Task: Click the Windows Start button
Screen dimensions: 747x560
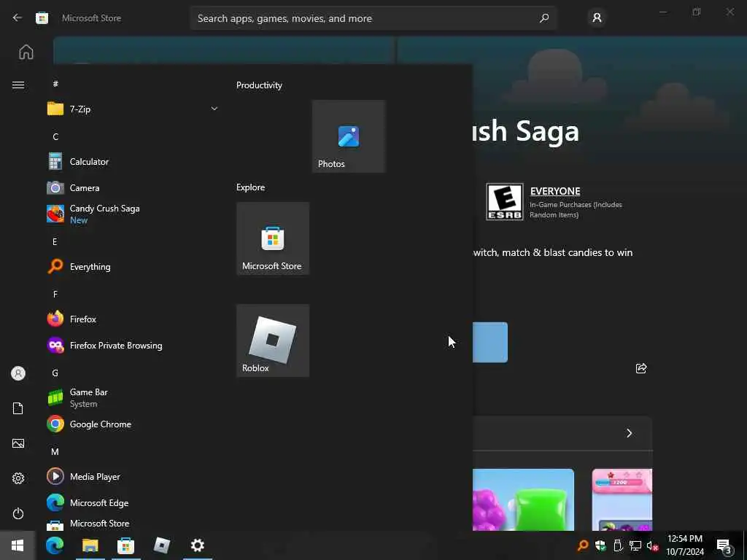Action: click(x=18, y=545)
